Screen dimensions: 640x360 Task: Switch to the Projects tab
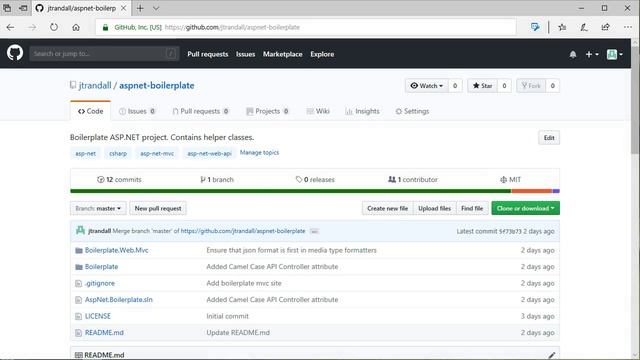267,111
